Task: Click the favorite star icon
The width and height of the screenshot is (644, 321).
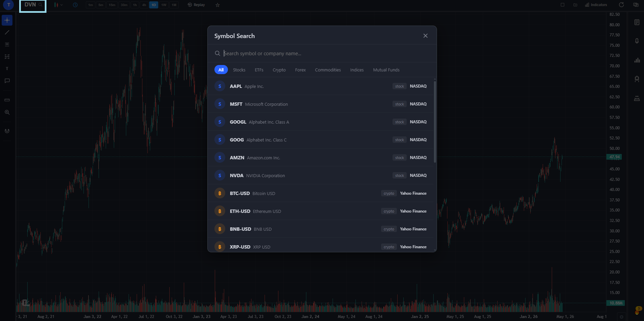Action: click(x=217, y=5)
